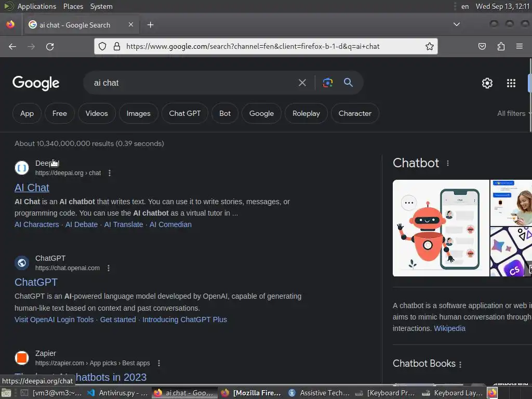Save page to Pocket
Screen dimensions: 532x399
(x=482, y=46)
